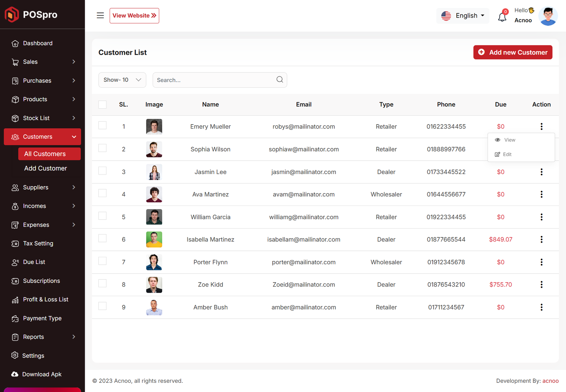The width and height of the screenshot is (566, 392).
Task: Click the Settings gear icon in sidebar
Action: [15, 355]
